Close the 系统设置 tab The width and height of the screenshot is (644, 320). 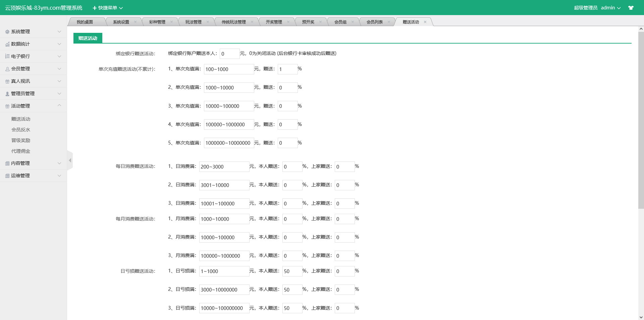click(x=135, y=22)
